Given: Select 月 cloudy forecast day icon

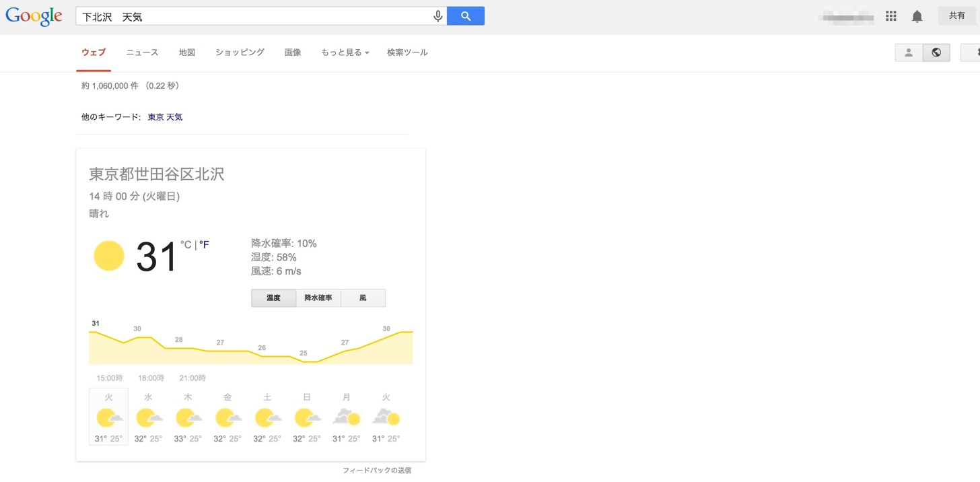Looking at the screenshot, I should tap(347, 417).
